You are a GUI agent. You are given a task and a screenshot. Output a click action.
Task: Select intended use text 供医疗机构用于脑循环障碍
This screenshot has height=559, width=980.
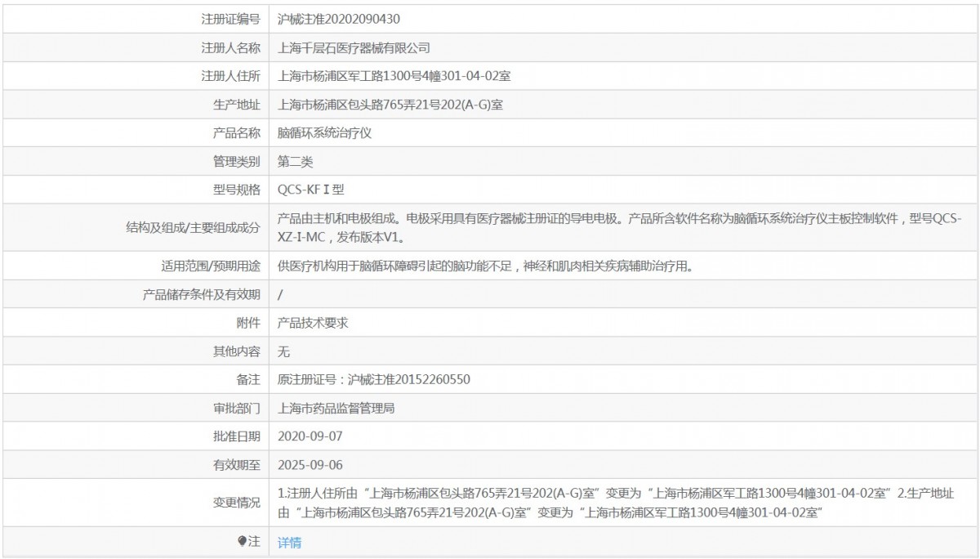click(x=486, y=266)
